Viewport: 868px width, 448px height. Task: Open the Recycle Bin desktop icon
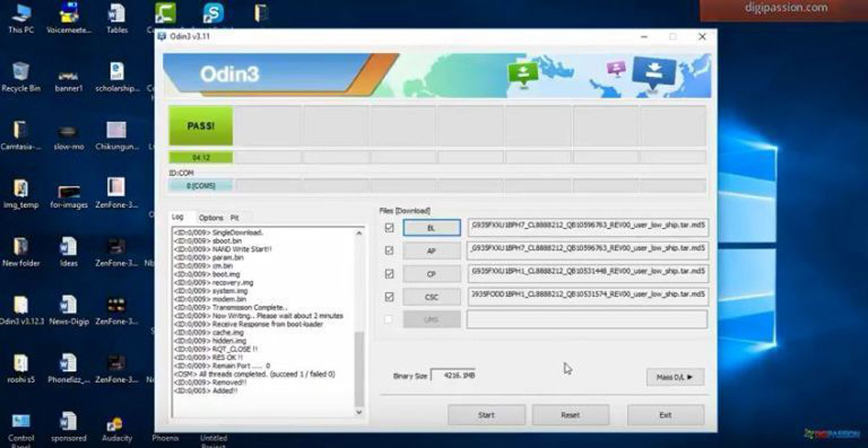[x=21, y=72]
